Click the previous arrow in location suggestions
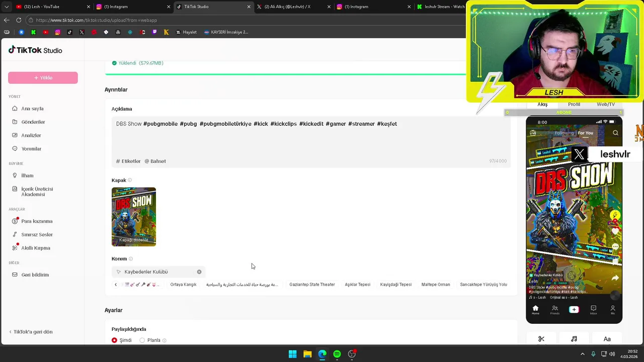The image size is (644, 362). click(x=116, y=285)
